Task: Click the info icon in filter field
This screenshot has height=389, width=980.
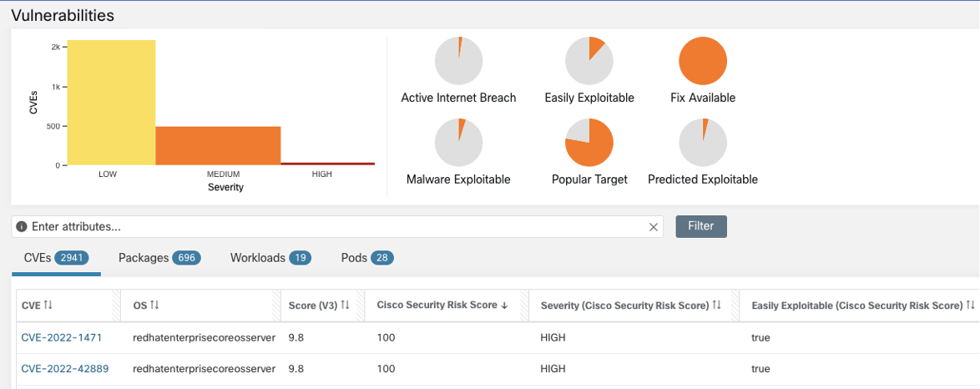Action: pos(22,227)
